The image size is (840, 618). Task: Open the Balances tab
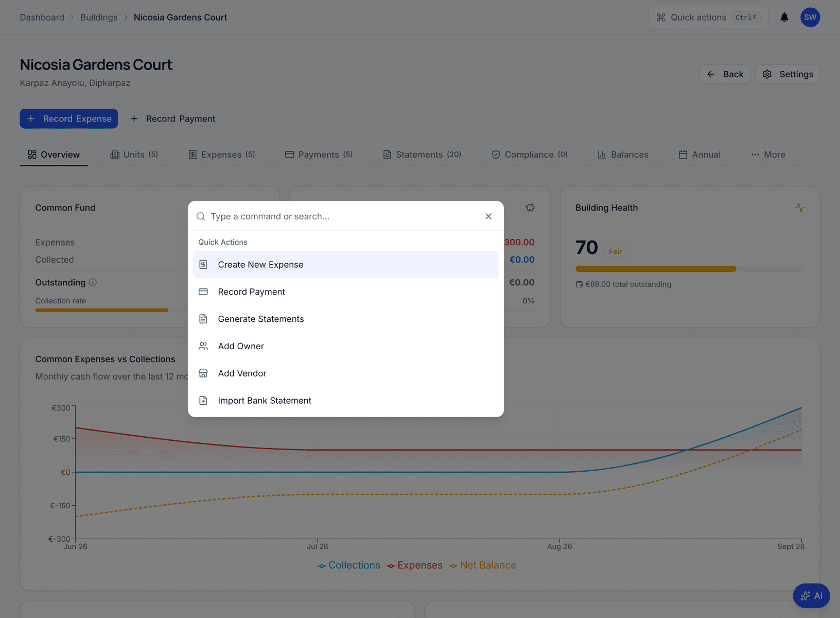[623, 154]
